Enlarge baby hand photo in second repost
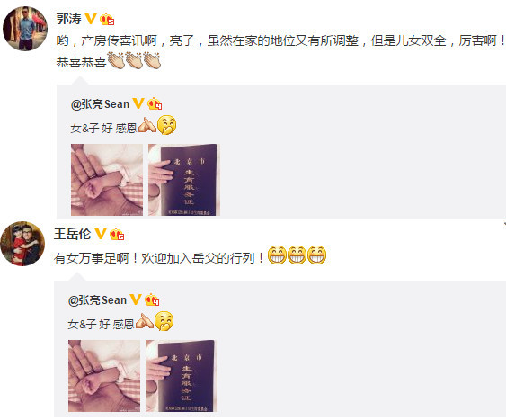Screen dimensions: 506x420 [104, 376]
